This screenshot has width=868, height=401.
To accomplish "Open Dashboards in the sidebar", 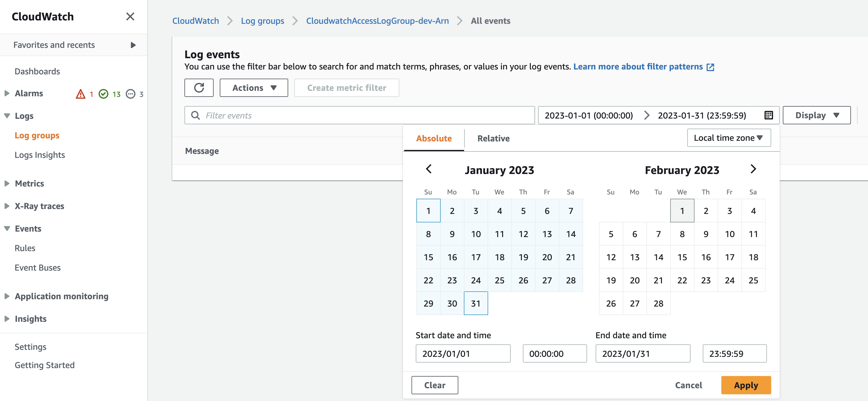I will pyautogui.click(x=37, y=72).
